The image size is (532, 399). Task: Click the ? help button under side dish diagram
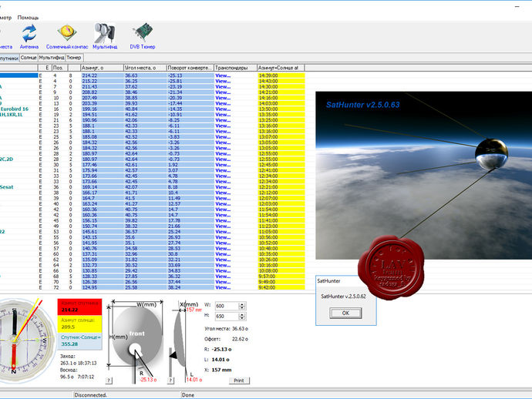[x=170, y=381]
